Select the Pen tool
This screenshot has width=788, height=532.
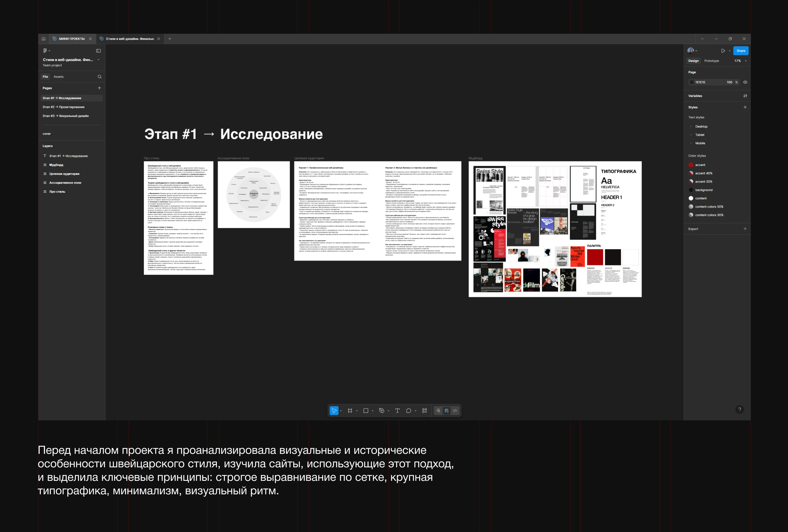(381, 411)
